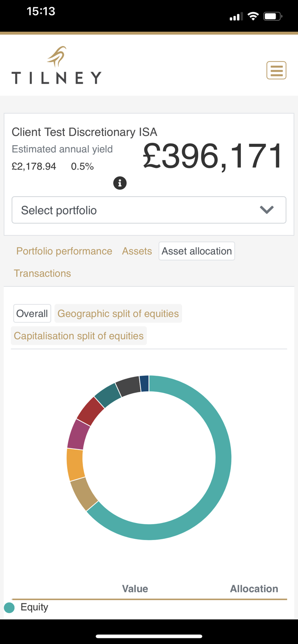Viewport: 298px width, 644px height.
Task: Tap the Wi-Fi status icon
Action: (x=253, y=17)
